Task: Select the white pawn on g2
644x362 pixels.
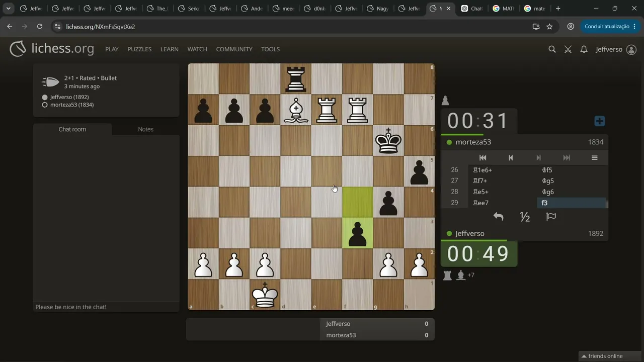Action: 388,264
